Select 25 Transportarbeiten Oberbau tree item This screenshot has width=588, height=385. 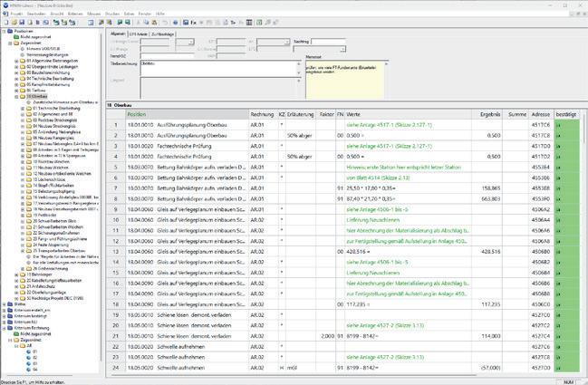[x=59, y=251]
